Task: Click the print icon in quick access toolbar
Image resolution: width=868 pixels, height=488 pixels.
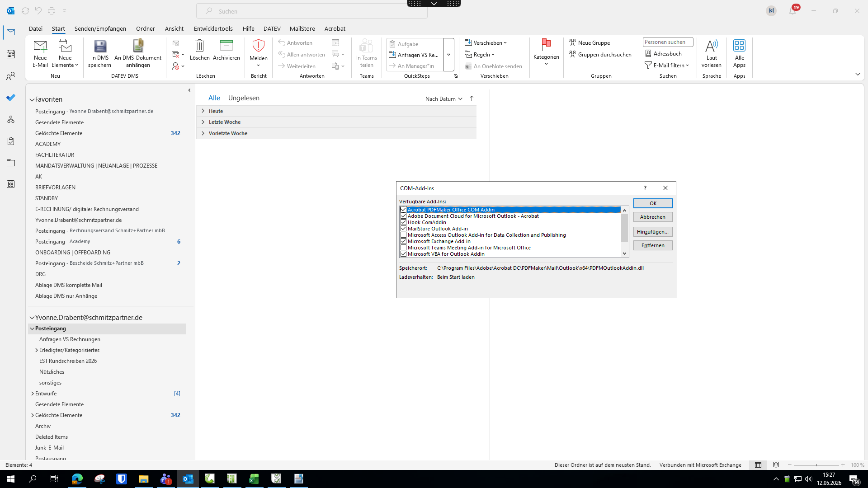Action: (x=52, y=10)
